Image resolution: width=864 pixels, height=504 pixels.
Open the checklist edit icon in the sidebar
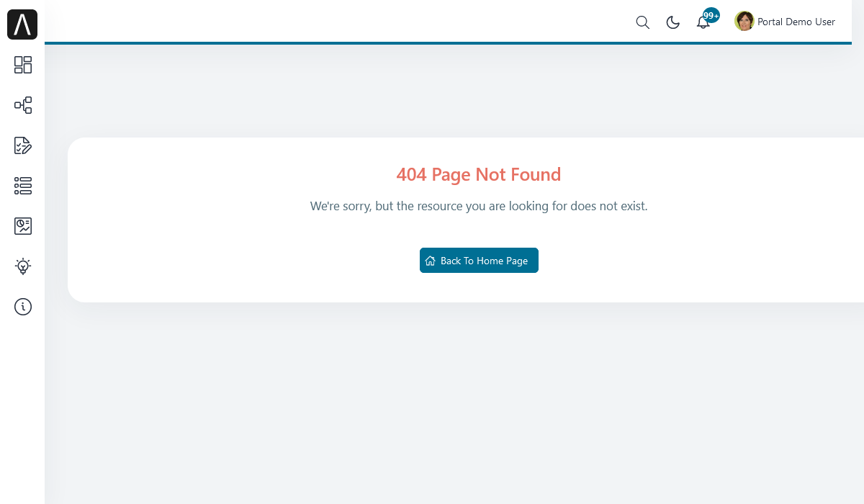pyautogui.click(x=23, y=145)
